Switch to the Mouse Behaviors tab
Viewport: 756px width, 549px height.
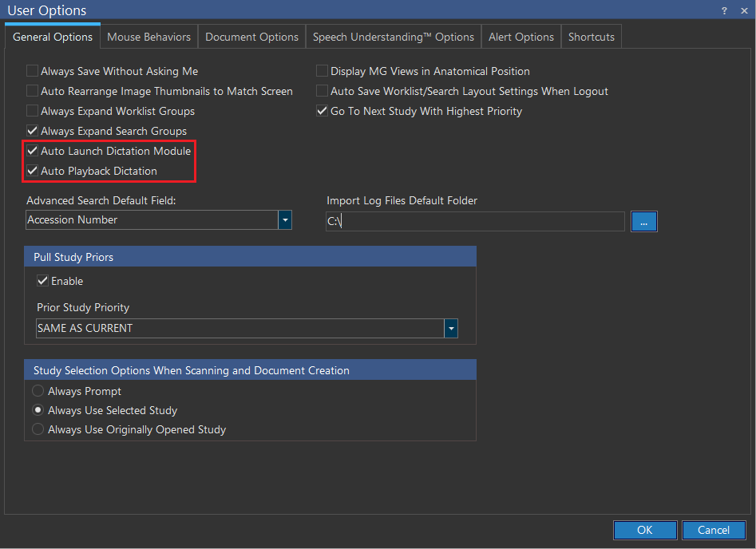tap(148, 37)
